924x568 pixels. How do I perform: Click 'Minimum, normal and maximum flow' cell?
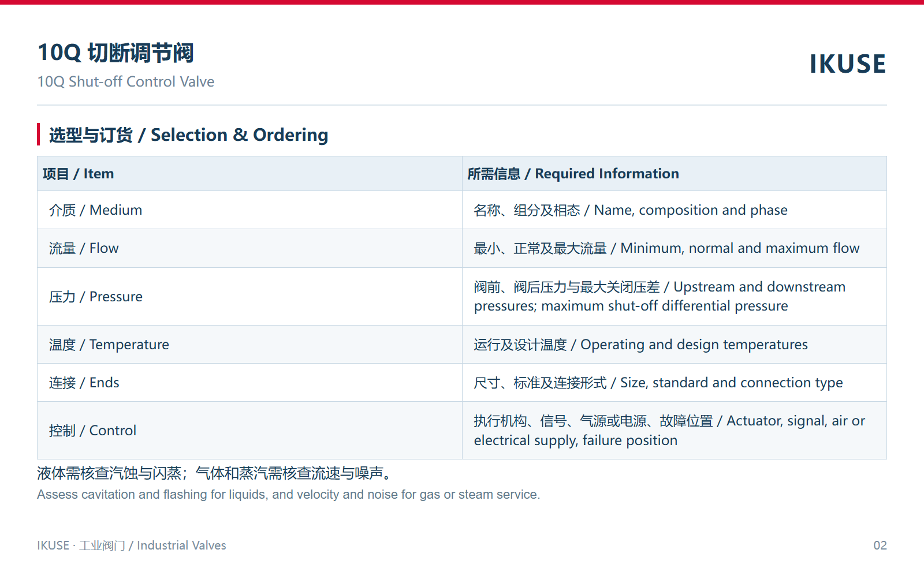pos(675,248)
